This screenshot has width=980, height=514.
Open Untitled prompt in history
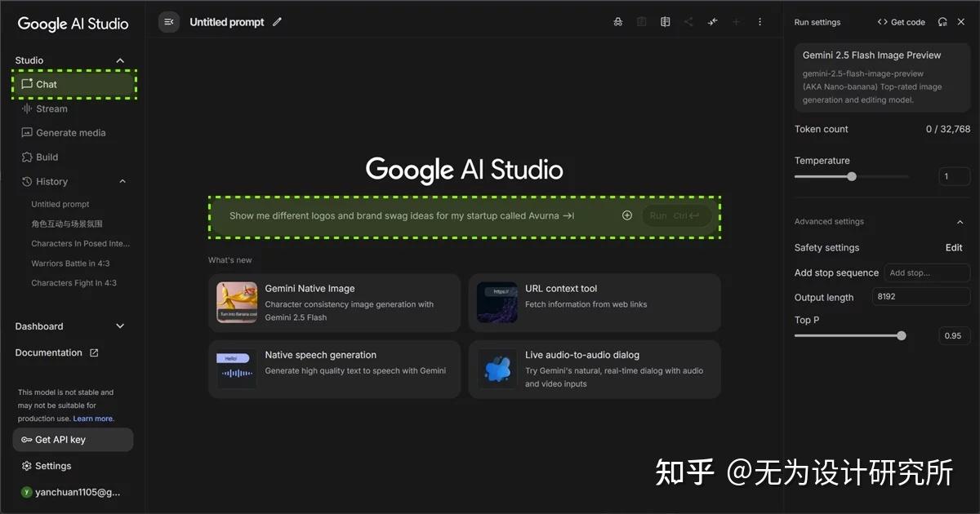[x=60, y=204]
